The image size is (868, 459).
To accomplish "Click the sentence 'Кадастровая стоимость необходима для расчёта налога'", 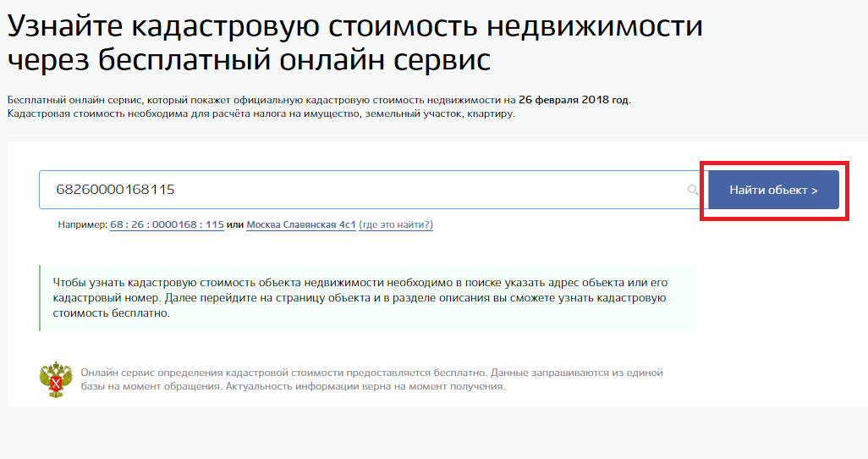I will pyautogui.click(x=261, y=113).
